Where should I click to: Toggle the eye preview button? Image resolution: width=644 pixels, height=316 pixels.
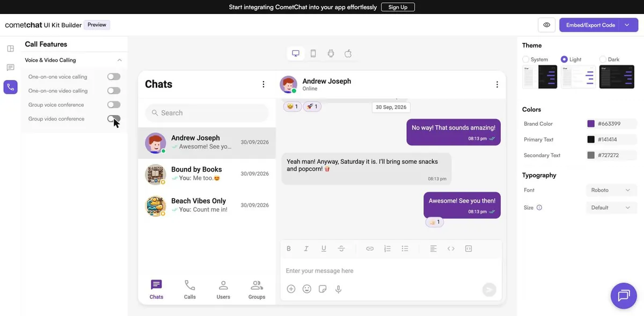point(547,25)
